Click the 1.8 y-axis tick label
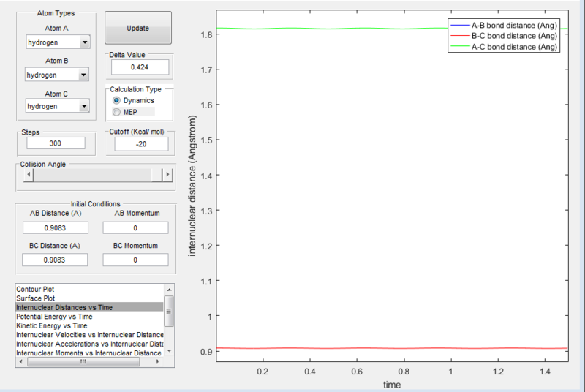The image size is (585, 392). click(206, 34)
